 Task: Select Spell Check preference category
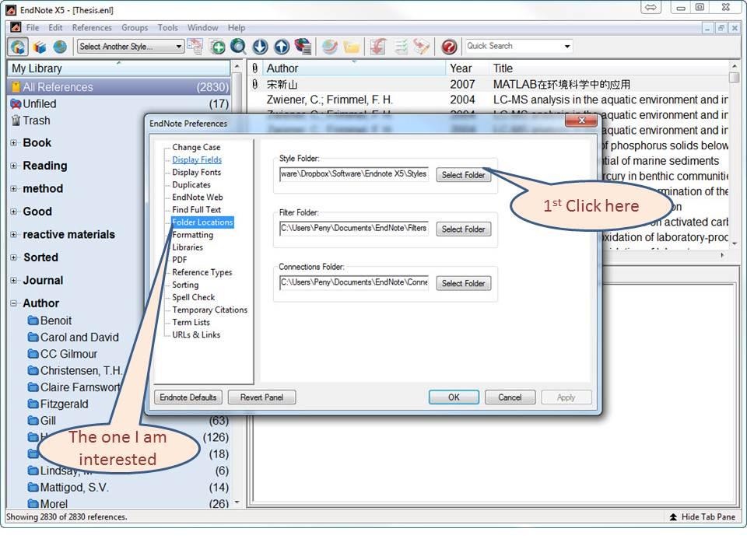[x=194, y=297]
